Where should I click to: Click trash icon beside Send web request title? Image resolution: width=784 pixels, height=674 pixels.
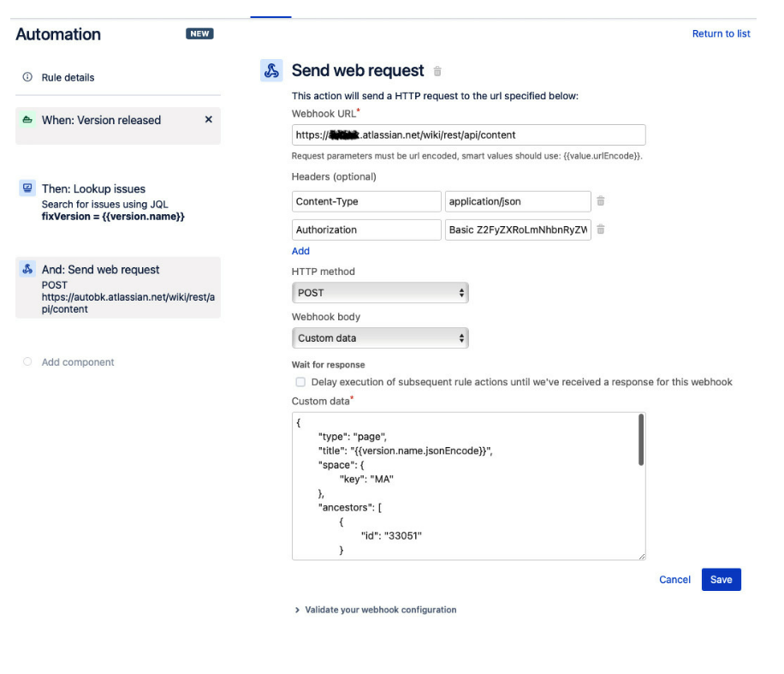437,71
